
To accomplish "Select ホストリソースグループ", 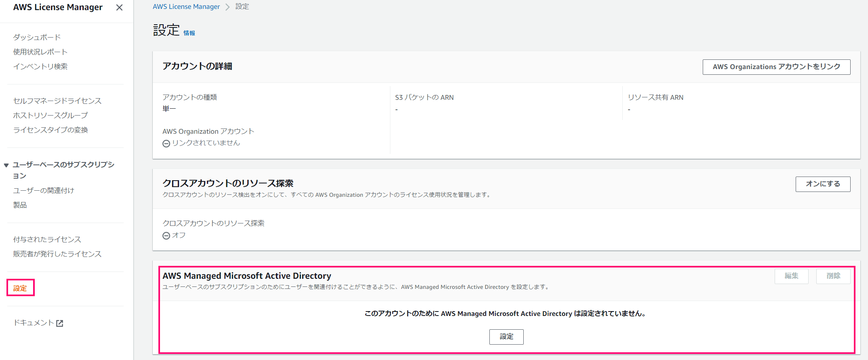I will click(x=50, y=115).
